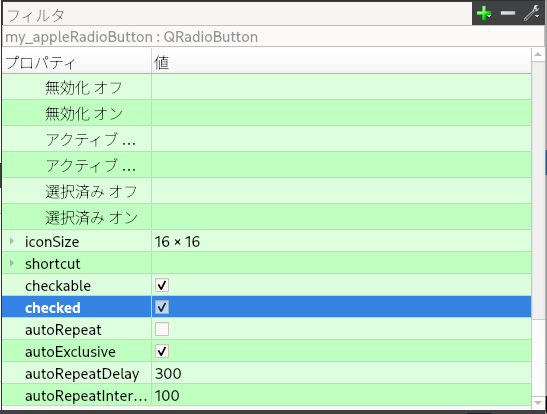Enable the autoRepeat checkbox
This screenshot has height=414, width=547.
pos(162,329)
